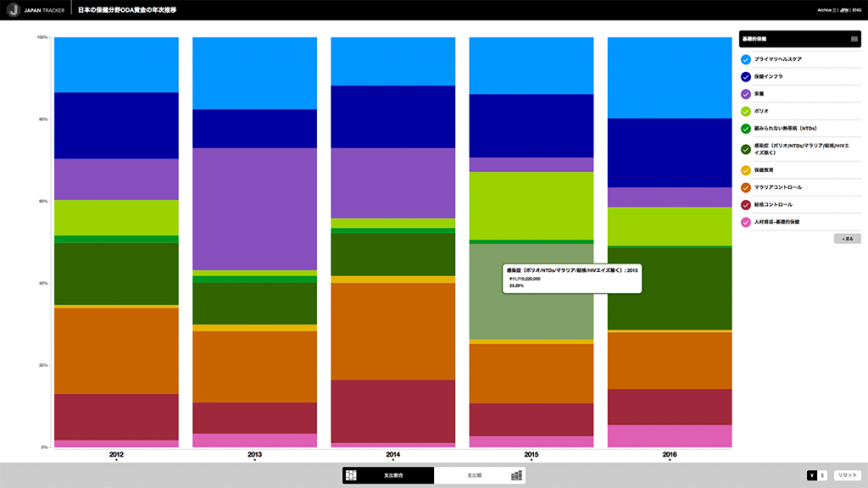Viewport: 868px width, 488px height.
Task: Click the リセット reset button
Action: coord(847,475)
